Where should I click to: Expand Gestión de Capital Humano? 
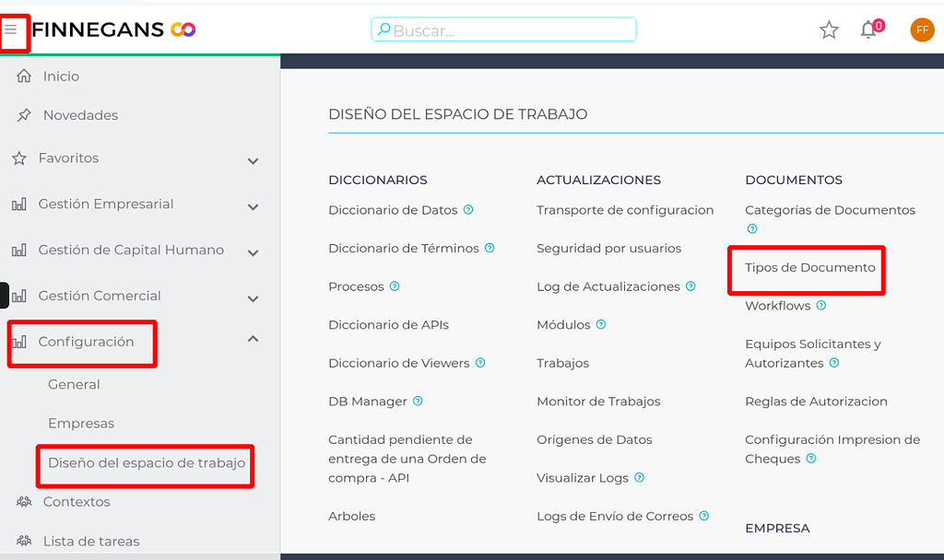253,250
